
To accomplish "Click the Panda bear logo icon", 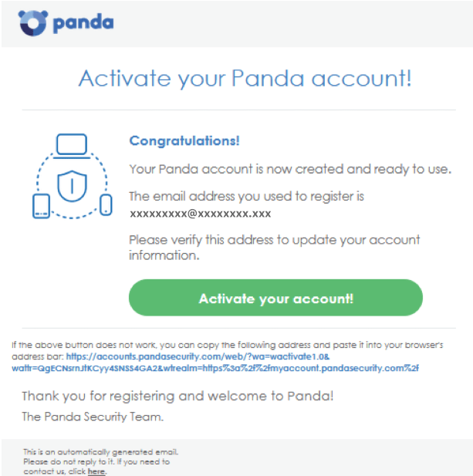I will [32, 23].
